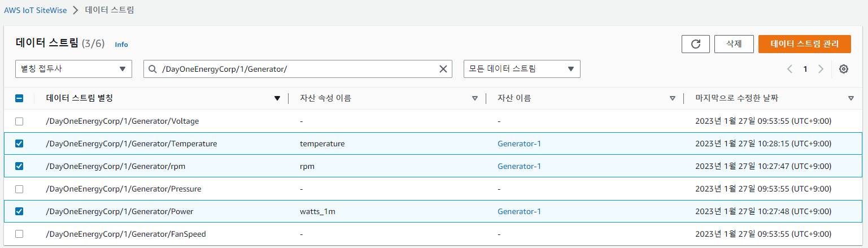Screen dimensions: 868x248
Task: Uncheck the Generator/rpm row checkbox
Action: [x=19, y=166]
